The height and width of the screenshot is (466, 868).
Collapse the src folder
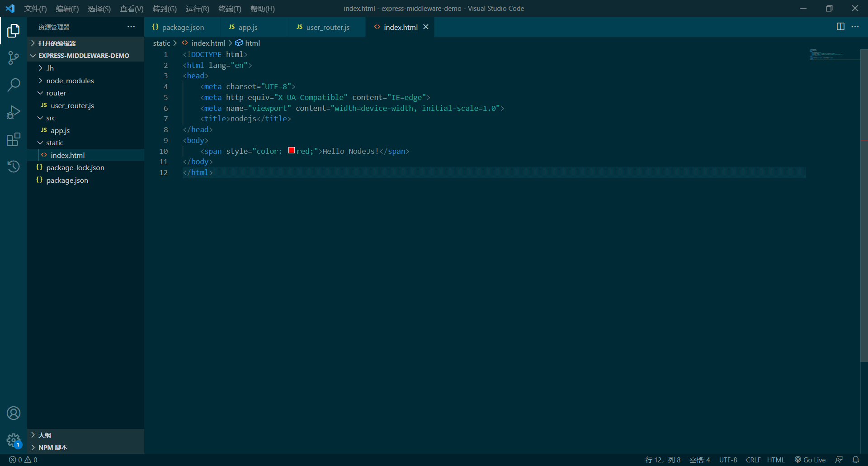86,118
